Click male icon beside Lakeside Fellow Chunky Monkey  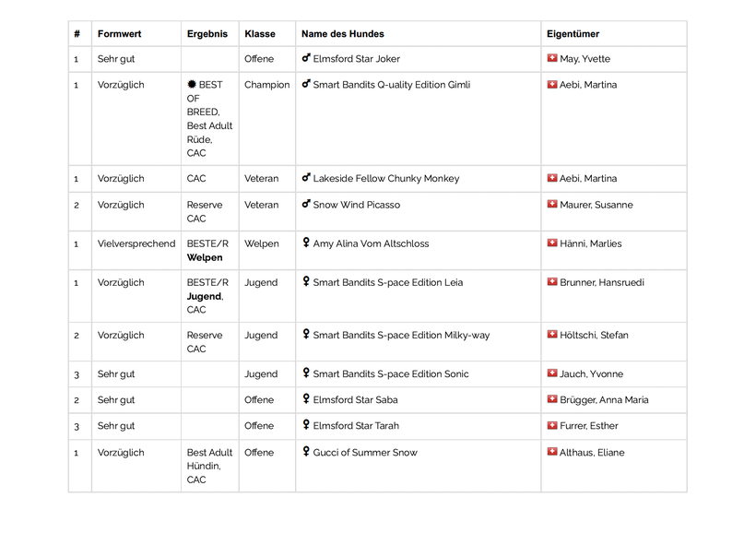click(x=306, y=178)
